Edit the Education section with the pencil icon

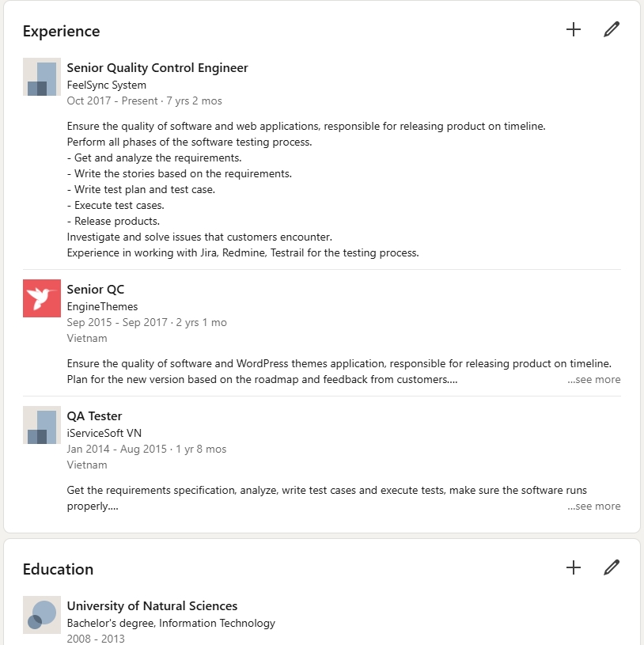[x=612, y=567]
